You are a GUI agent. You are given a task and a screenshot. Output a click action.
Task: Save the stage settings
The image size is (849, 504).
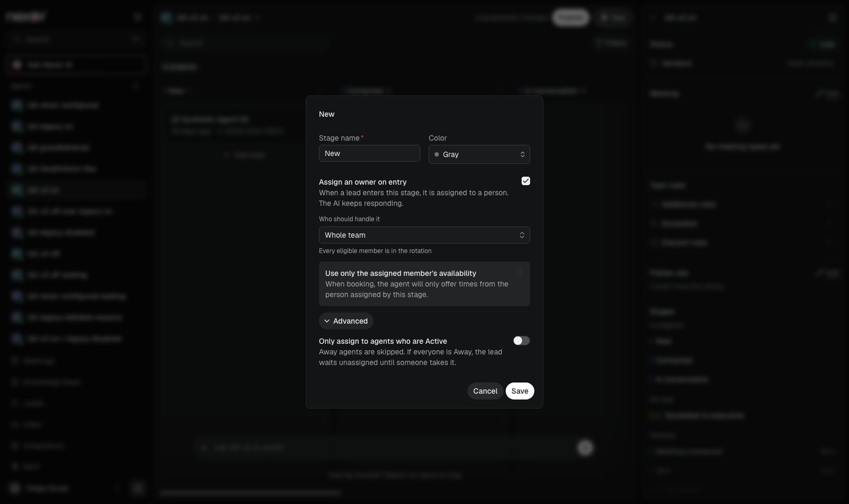pyautogui.click(x=519, y=391)
